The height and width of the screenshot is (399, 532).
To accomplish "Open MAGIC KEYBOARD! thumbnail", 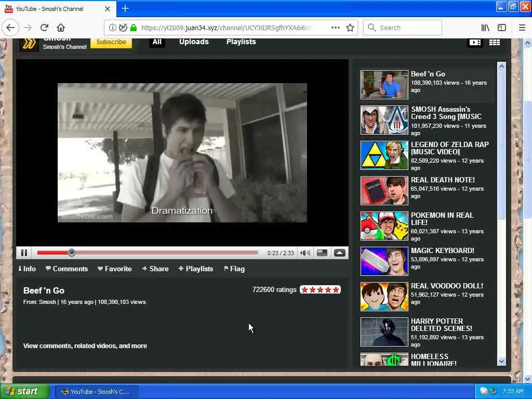I will 384,261.
